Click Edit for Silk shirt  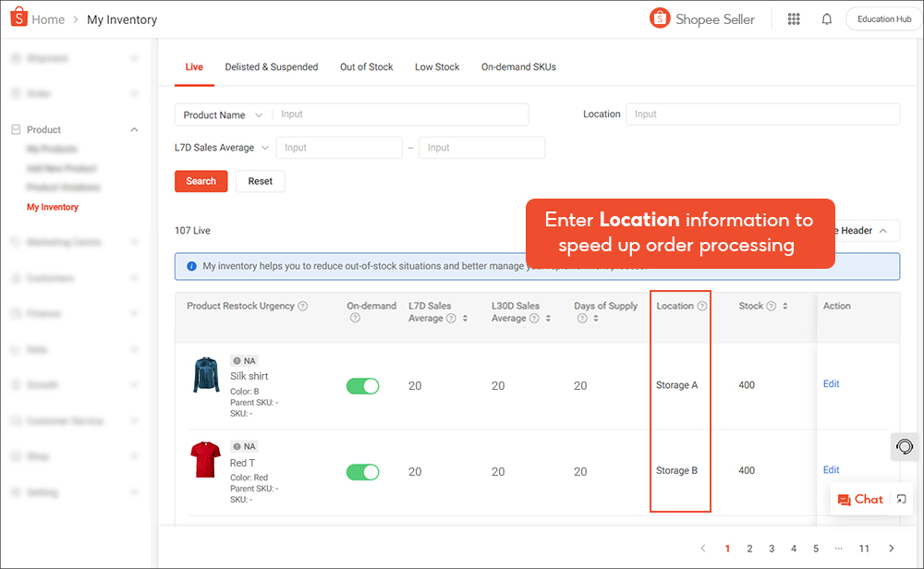tap(831, 383)
